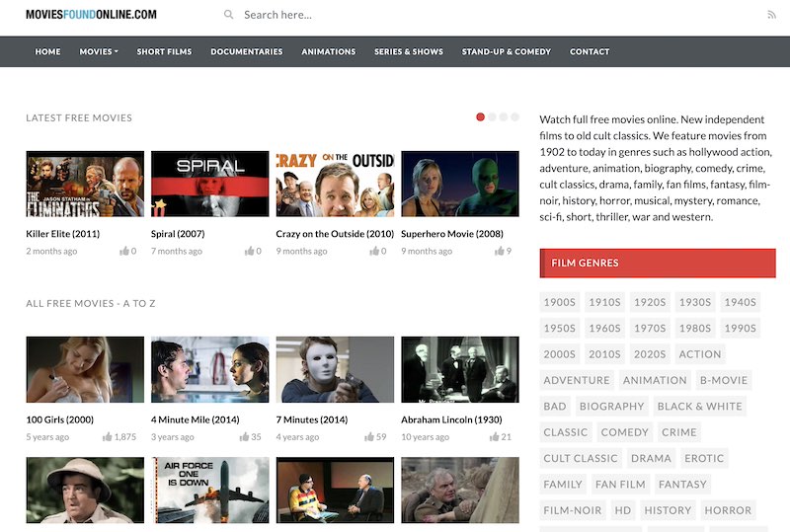Click thumbs-up icon for Superhero Movie (2008)

point(500,251)
